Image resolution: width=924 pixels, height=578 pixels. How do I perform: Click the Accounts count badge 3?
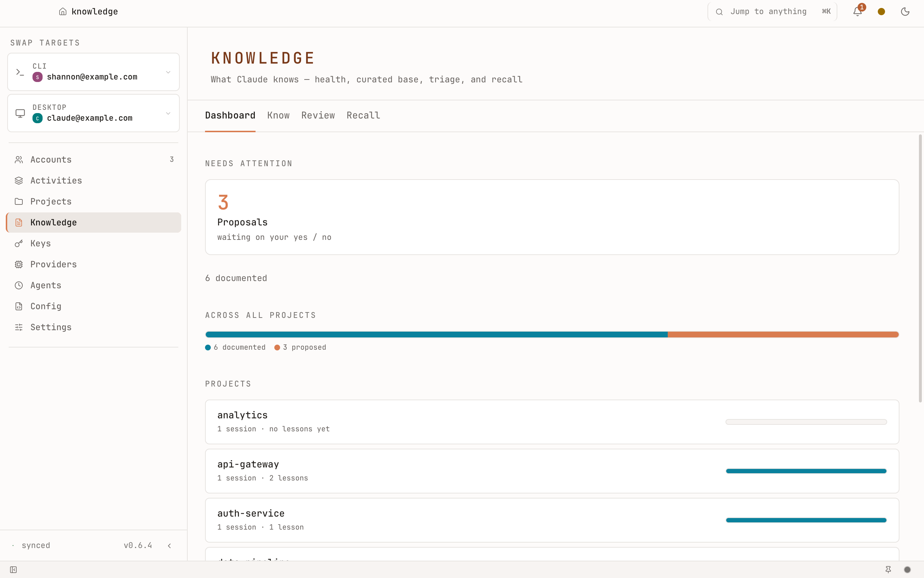[x=172, y=159]
